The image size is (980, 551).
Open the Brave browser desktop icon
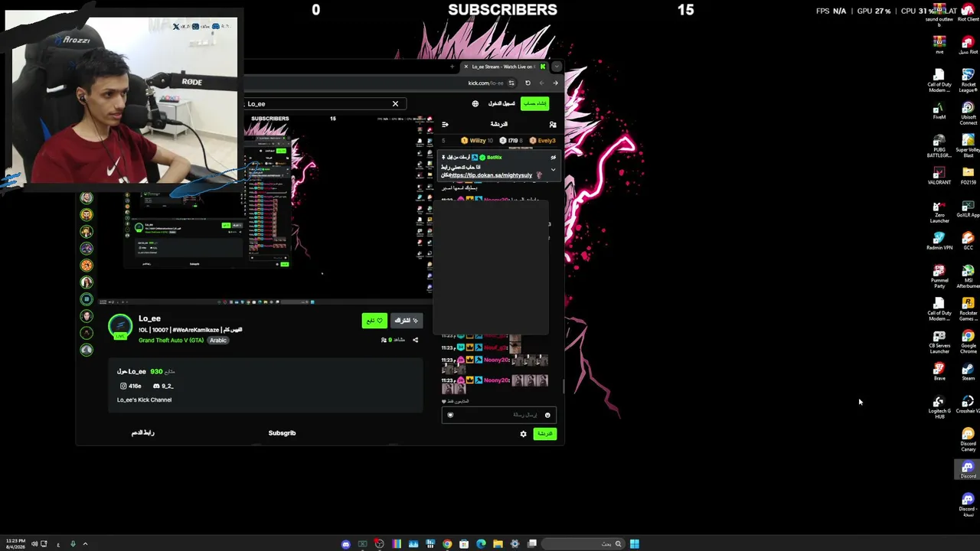click(x=939, y=372)
